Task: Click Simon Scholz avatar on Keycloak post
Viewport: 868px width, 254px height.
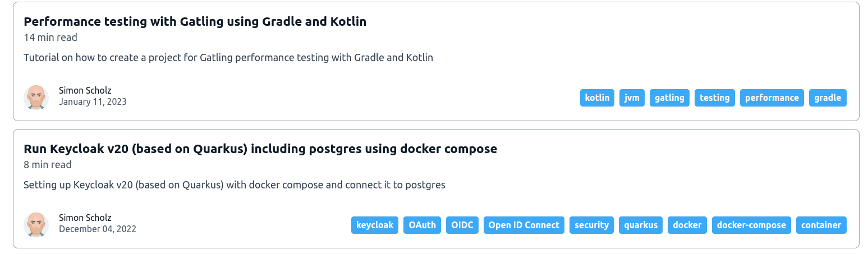Action: pos(36,224)
